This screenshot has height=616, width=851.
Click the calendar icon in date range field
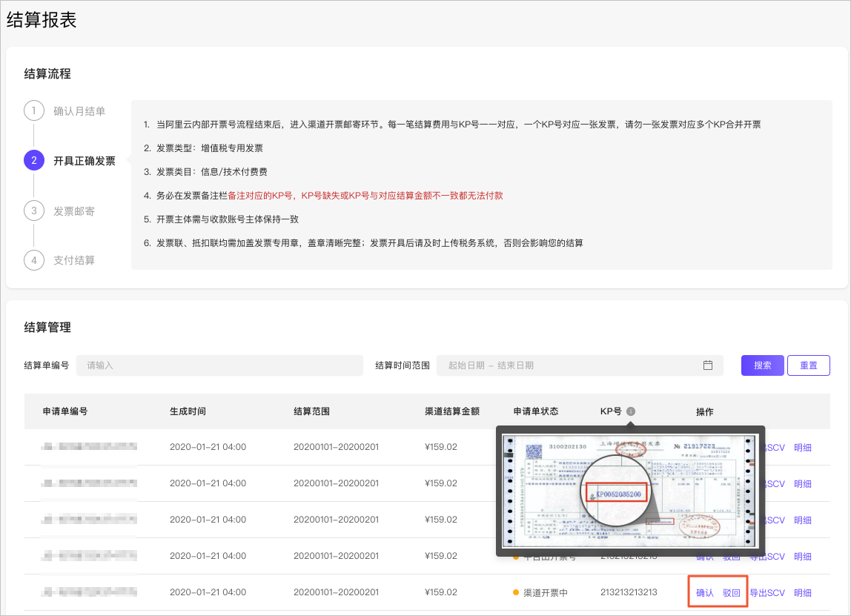(708, 365)
